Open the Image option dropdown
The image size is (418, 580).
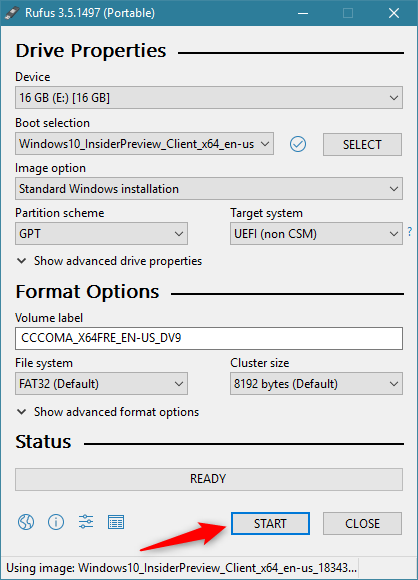click(209, 189)
